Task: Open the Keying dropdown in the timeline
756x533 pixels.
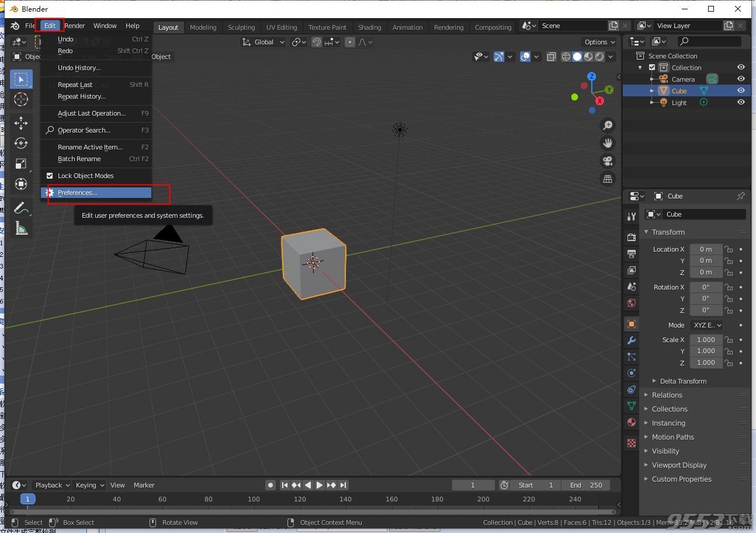Action: coord(89,485)
